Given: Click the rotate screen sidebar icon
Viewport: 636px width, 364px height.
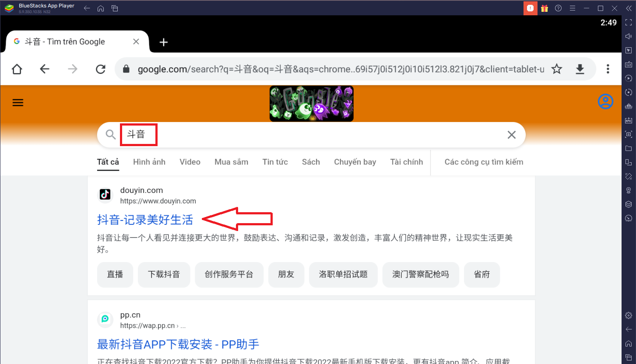Looking at the screenshot, I should point(629,162).
